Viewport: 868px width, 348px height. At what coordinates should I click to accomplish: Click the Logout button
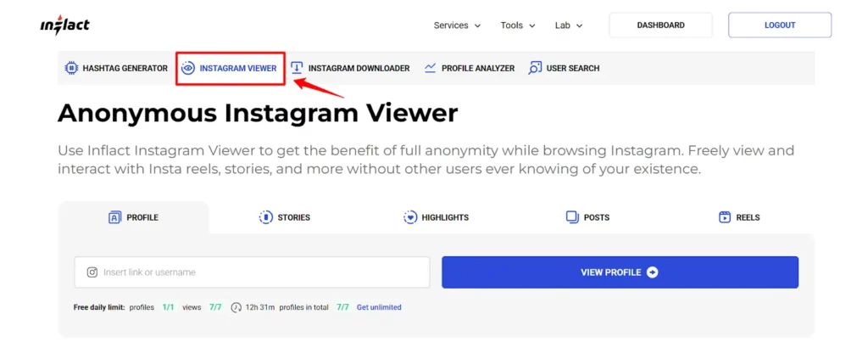(x=780, y=25)
